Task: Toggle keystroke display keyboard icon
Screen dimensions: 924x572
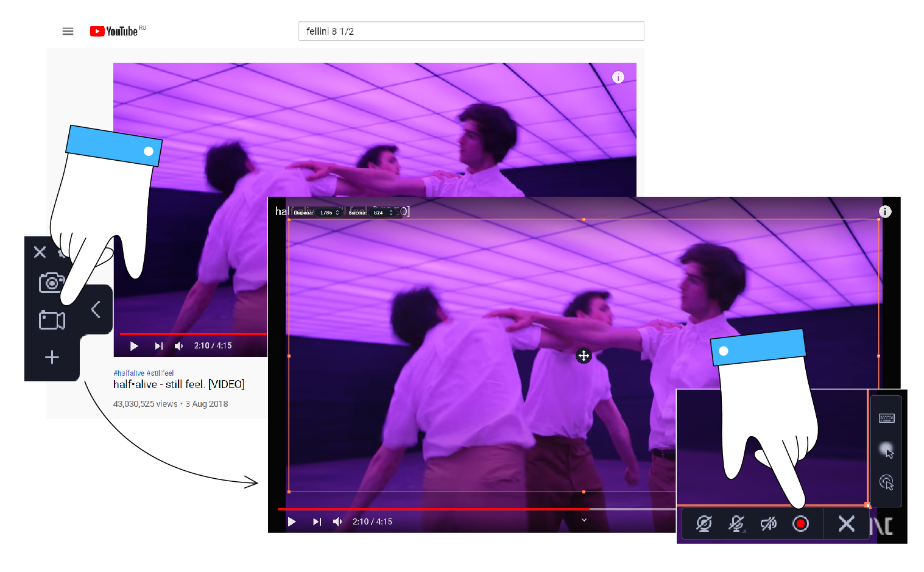Action: pos(886,418)
